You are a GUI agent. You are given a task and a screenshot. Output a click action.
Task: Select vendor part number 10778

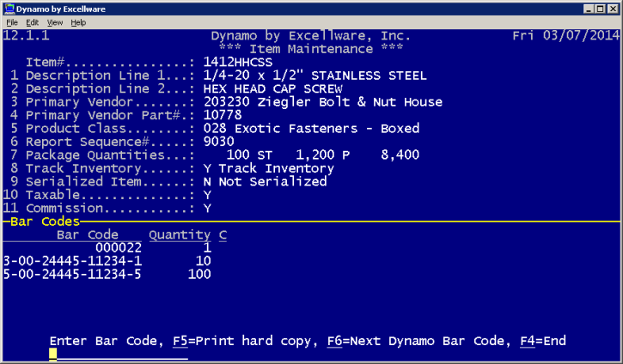pyautogui.click(x=223, y=115)
